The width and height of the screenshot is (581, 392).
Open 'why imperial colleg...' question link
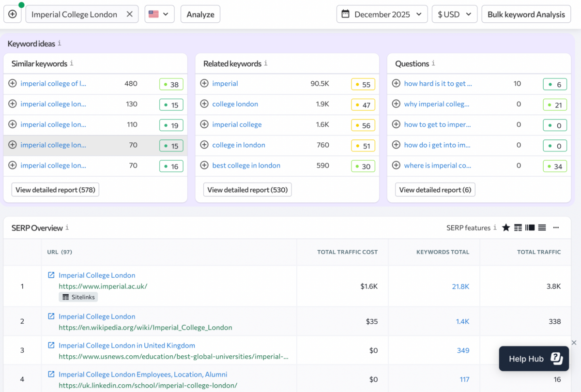(437, 104)
